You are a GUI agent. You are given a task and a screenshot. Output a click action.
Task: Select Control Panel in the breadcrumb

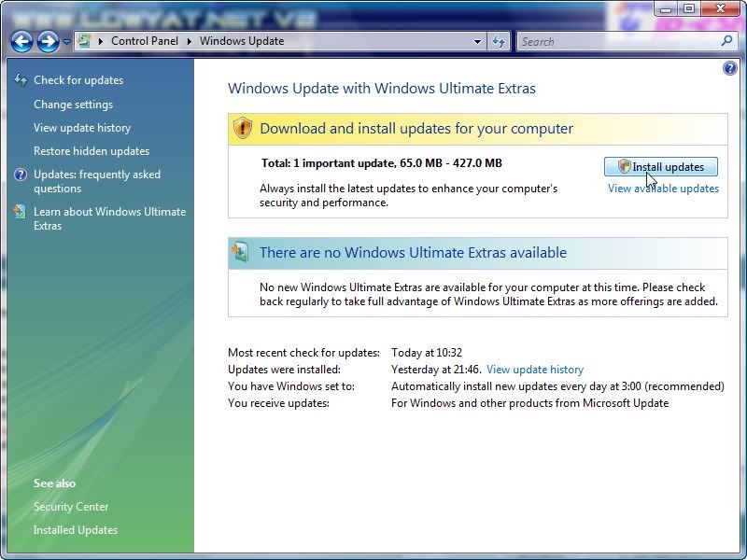point(146,41)
